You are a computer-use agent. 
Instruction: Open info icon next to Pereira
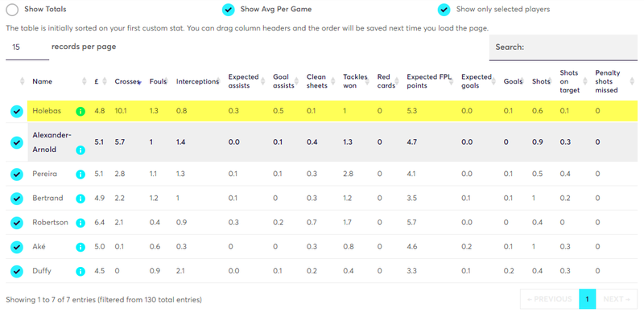[x=80, y=174]
